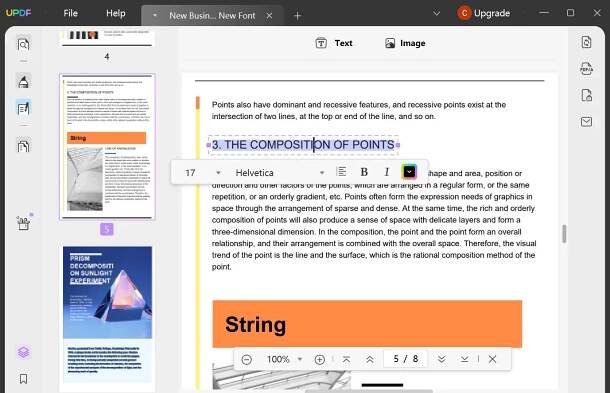Screen dimensions: 610x393
Task: Click the protect PDF lock icon
Action: tap(586, 95)
